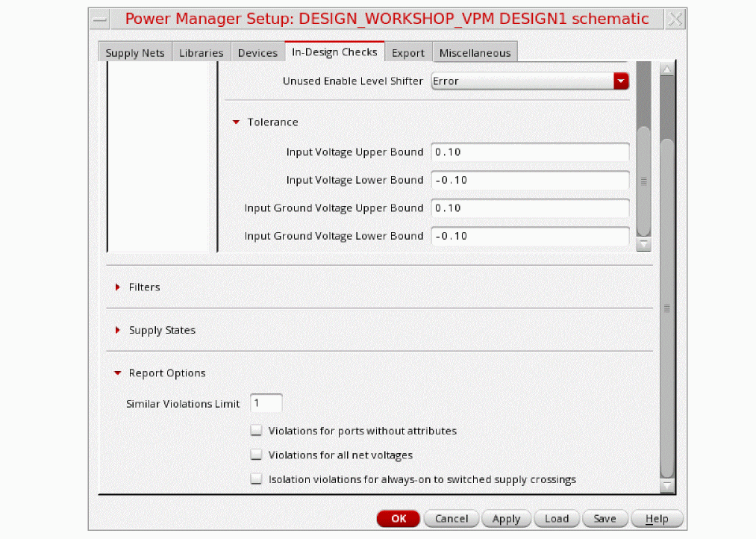Collapse the Report Options section

click(118, 373)
